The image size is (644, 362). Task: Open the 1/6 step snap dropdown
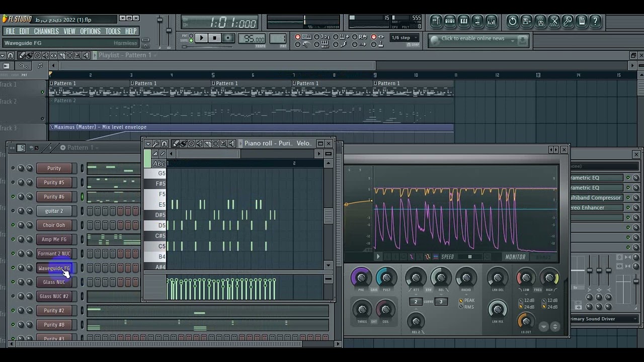click(x=405, y=38)
